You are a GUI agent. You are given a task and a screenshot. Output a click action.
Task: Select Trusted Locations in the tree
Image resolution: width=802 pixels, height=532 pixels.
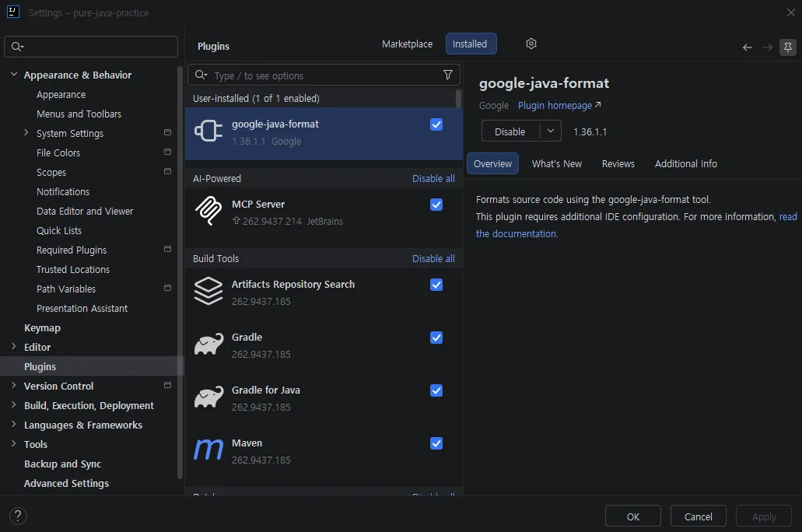coord(72,270)
